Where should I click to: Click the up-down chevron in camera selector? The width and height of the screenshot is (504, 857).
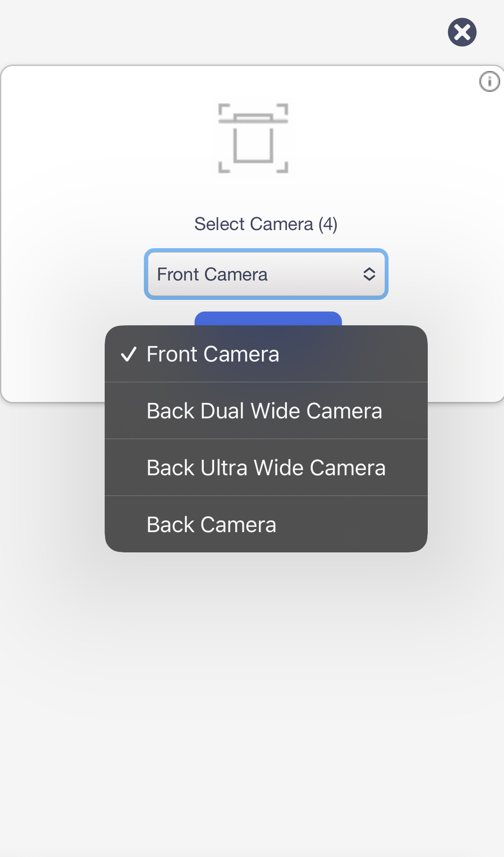(x=369, y=274)
